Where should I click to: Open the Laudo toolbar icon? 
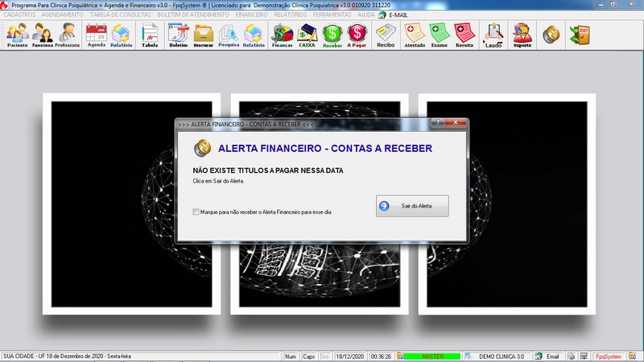[493, 35]
